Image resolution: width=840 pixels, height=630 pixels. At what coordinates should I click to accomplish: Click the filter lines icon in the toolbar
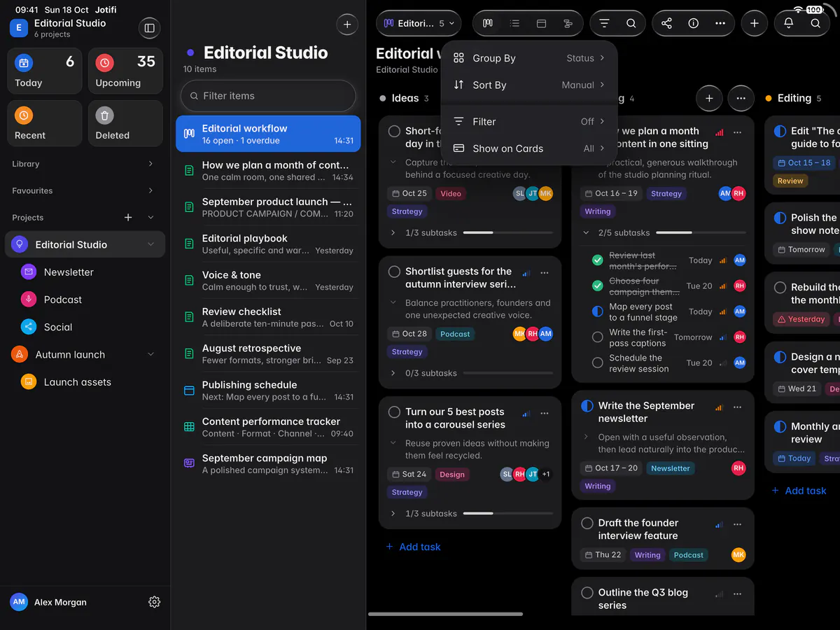click(604, 23)
